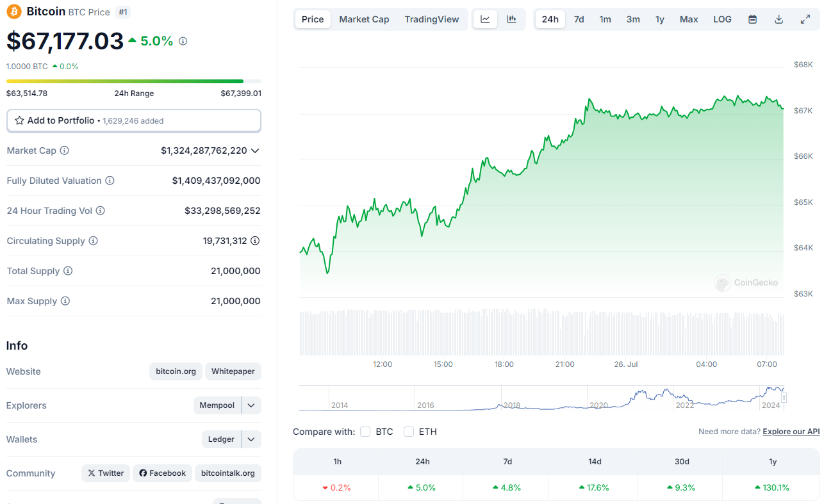Click the $33,298,569,252 trading volume value
Viewport: 824px width, 504px height.
(222, 211)
